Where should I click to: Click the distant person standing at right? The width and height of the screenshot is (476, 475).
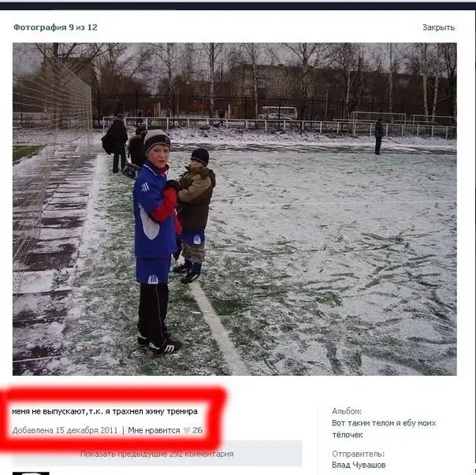(x=378, y=136)
